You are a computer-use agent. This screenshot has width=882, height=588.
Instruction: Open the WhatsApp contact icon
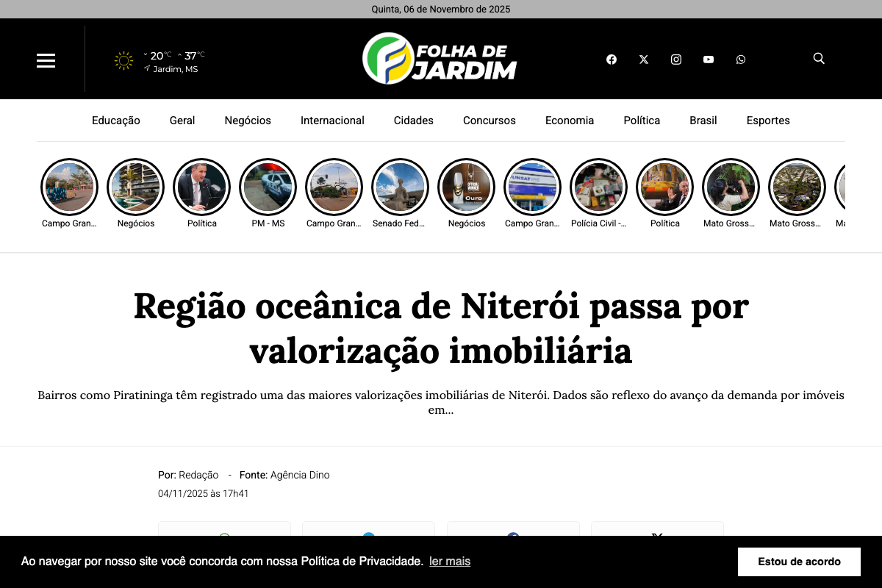pos(740,60)
